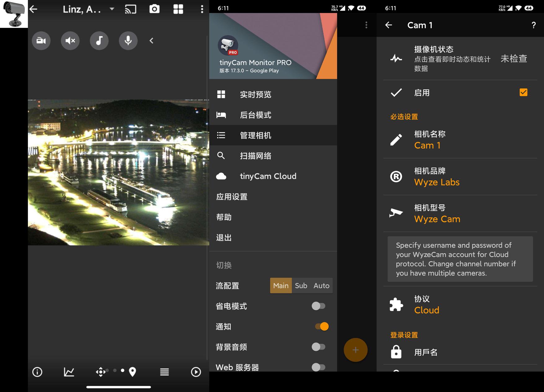
Task: Select 后台模式 in the drawer menu
Action: tap(273, 115)
